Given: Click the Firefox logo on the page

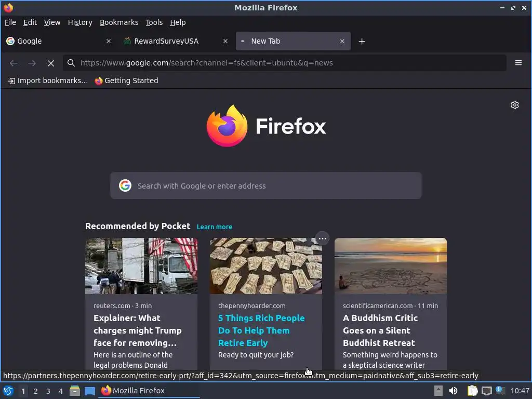Looking at the screenshot, I should click(x=267, y=126).
